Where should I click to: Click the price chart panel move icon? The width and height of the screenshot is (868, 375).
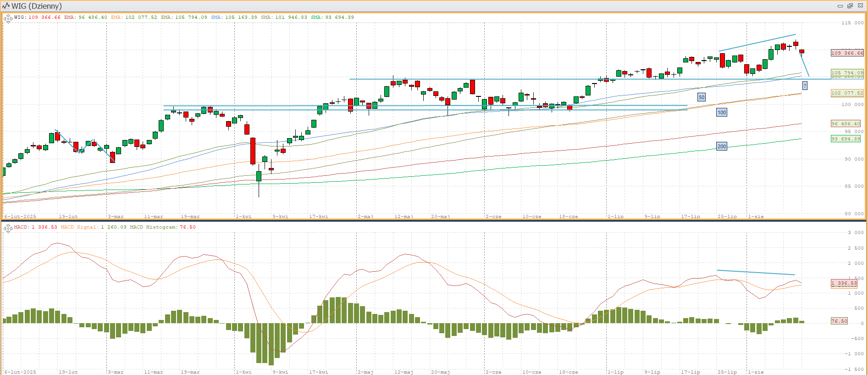[x=8, y=19]
